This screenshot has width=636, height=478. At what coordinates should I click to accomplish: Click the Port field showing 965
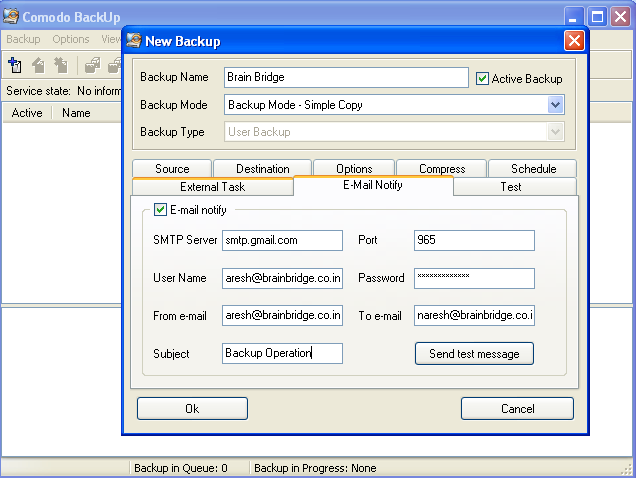474,240
